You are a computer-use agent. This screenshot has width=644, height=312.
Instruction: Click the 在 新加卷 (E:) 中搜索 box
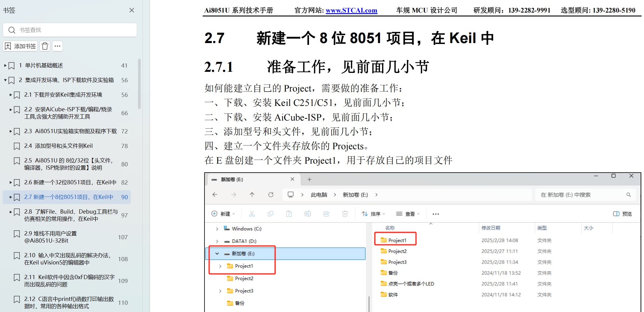pos(585,195)
